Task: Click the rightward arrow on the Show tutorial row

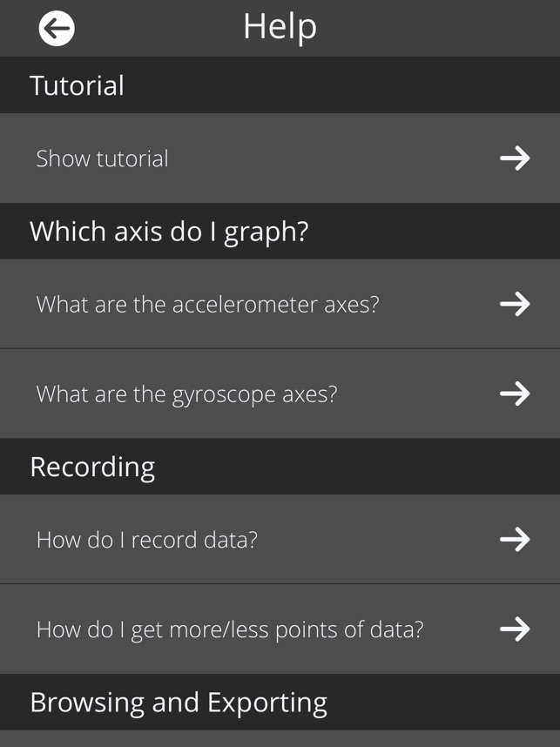Action: [x=516, y=158]
